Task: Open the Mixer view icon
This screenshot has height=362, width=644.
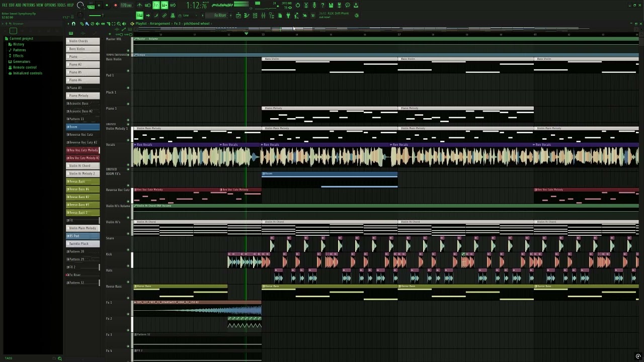Action: [x=263, y=15]
